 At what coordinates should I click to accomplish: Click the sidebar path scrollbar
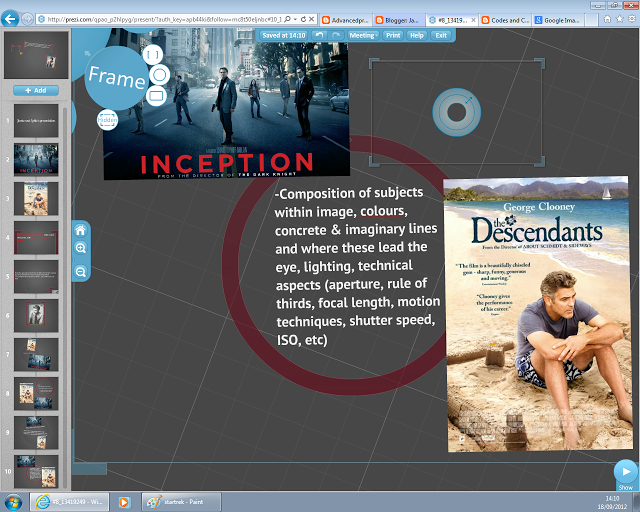point(64,296)
